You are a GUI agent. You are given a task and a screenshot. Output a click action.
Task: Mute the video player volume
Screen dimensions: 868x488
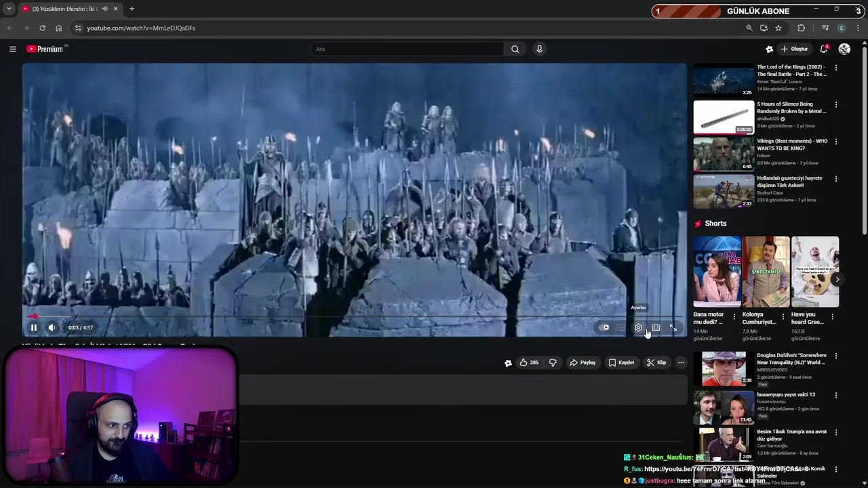click(52, 327)
